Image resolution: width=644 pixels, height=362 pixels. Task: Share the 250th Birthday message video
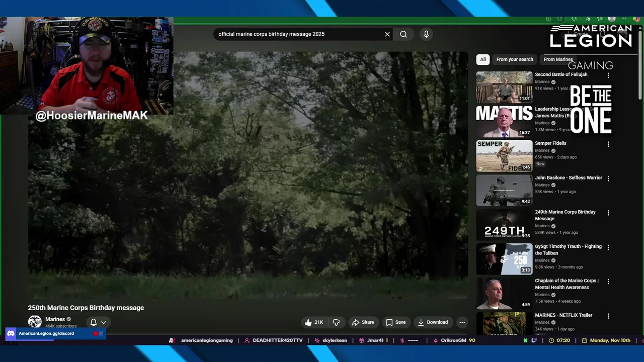click(x=363, y=322)
